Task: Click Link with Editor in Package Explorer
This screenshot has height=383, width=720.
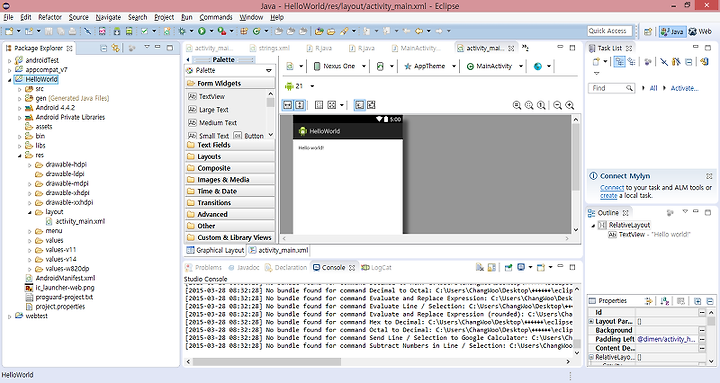Action: [116, 48]
